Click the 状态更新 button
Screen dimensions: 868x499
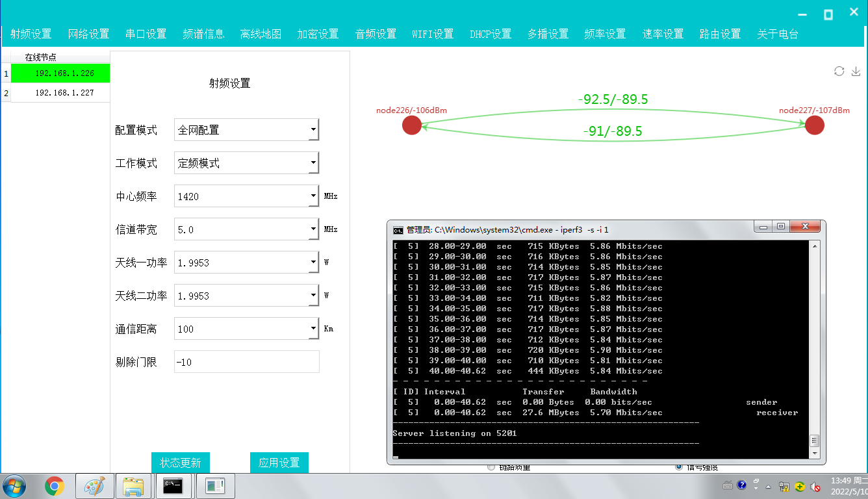(x=181, y=463)
